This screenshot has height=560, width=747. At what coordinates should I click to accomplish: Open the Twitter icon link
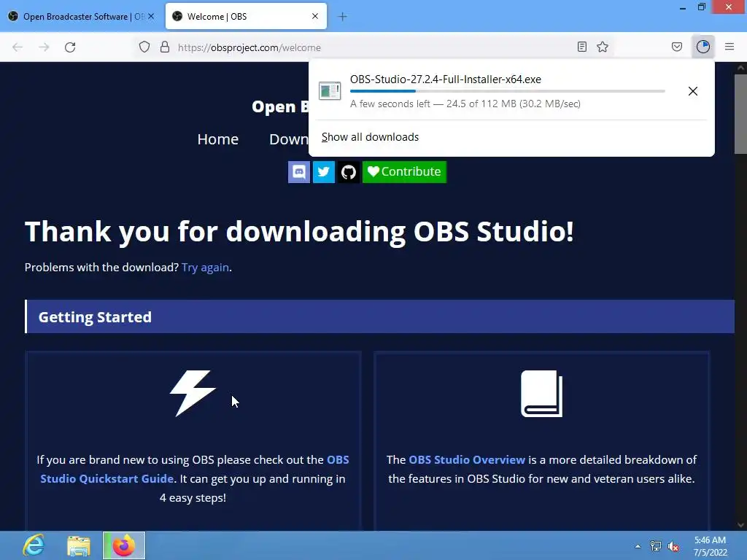[323, 172]
